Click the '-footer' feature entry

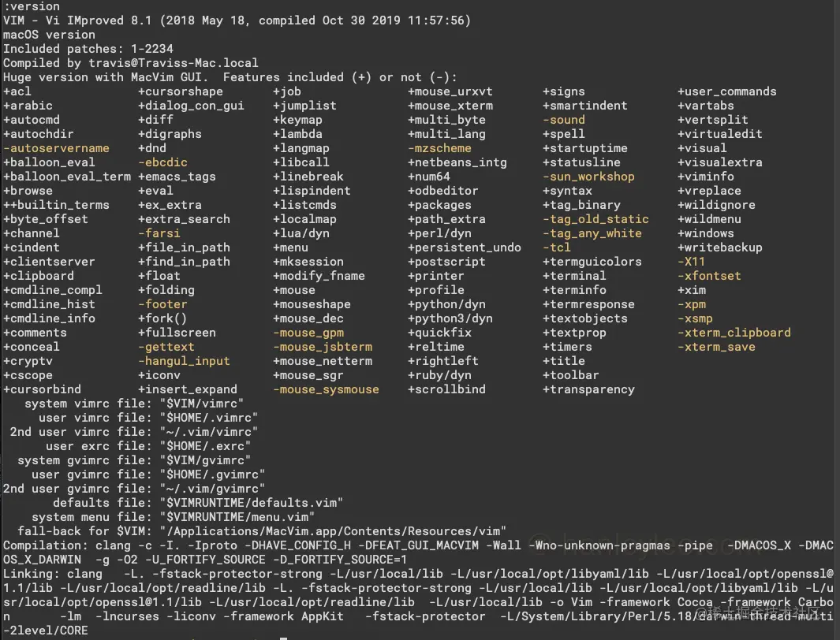click(162, 304)
